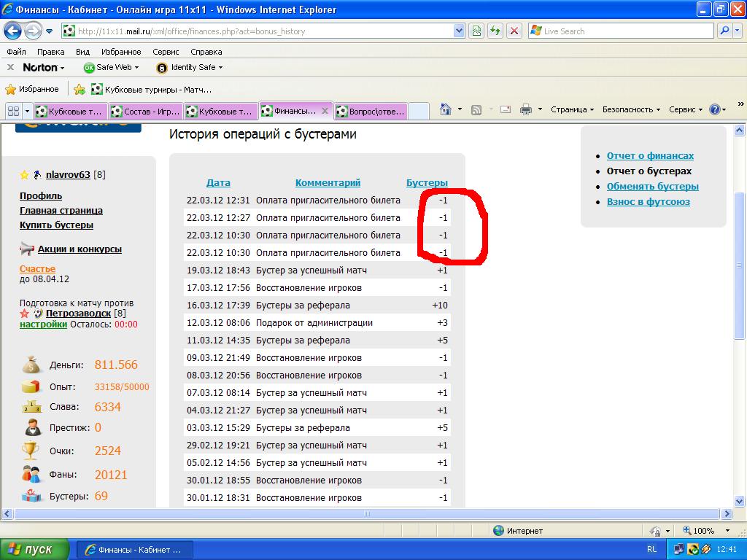Click the Live Search magnifier icon
The image size is (747, 560).
[724, 31]
